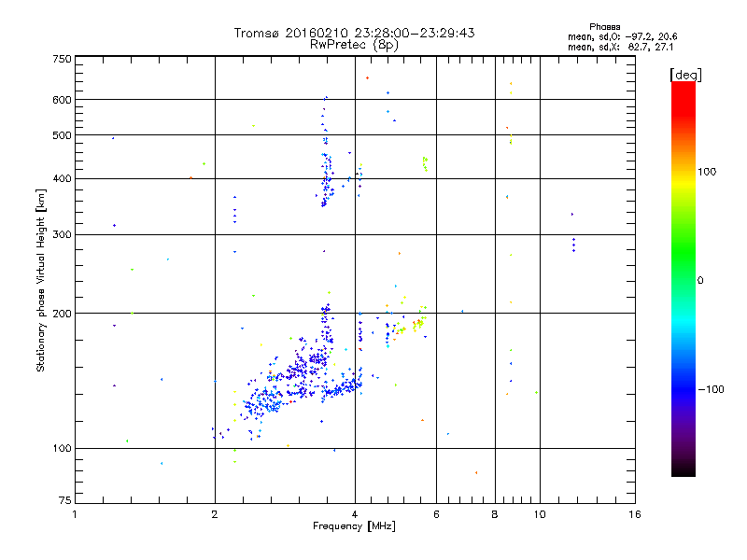
Task: Click the y-axis tick label '200'
Action: 62,314
